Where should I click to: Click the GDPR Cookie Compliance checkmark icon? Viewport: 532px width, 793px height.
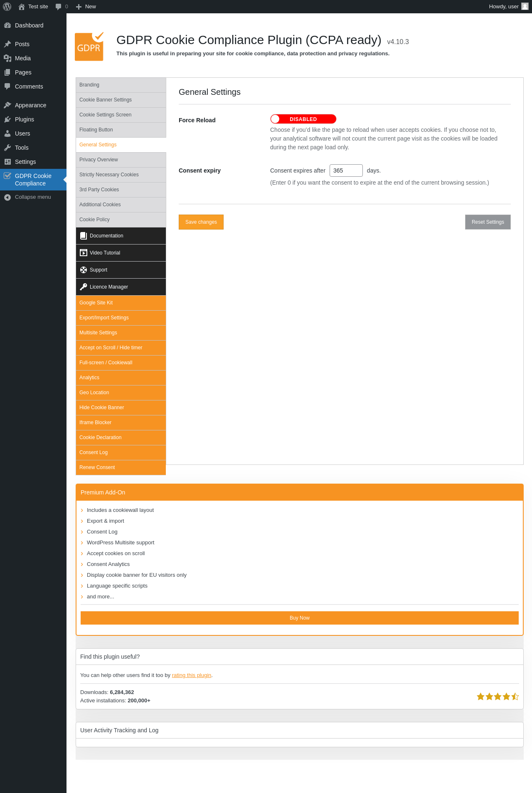pyautogui.click(x=7, y=176)
